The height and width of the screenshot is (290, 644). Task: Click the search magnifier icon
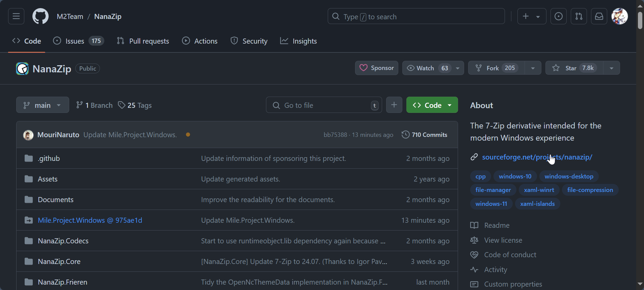[336, 16]
